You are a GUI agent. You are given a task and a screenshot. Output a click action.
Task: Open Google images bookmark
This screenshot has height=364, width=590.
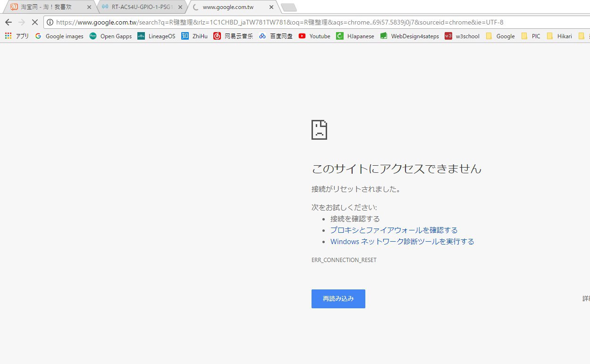tap(59, 36)
